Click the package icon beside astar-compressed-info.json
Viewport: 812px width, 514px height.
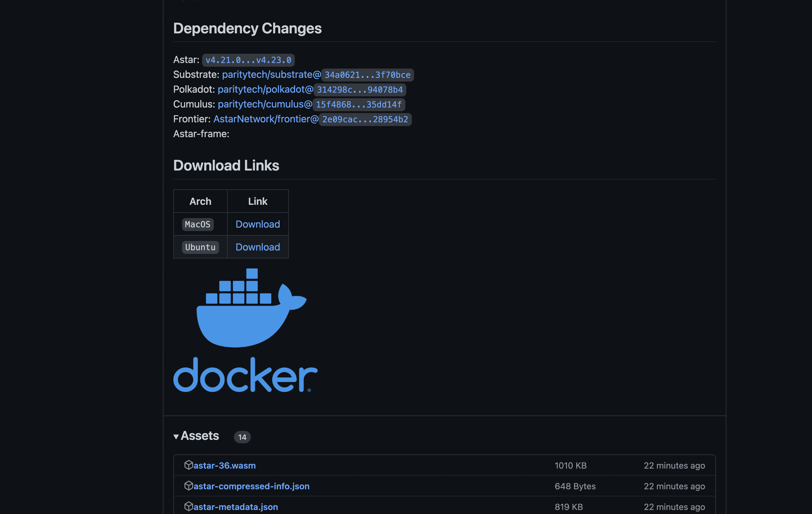188,486
